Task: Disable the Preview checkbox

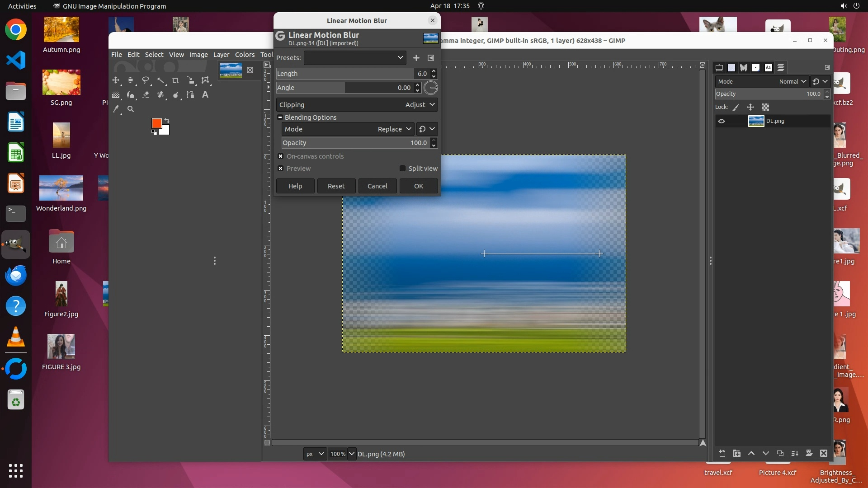Action: coord(281,169)
